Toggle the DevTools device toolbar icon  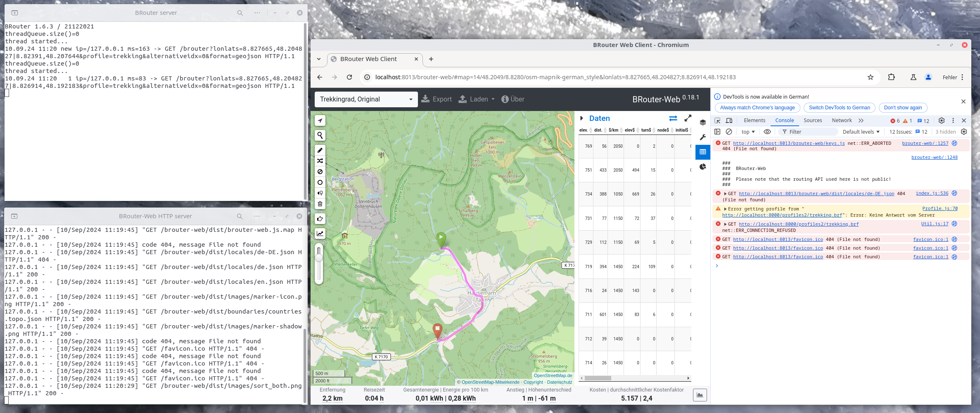729,120
